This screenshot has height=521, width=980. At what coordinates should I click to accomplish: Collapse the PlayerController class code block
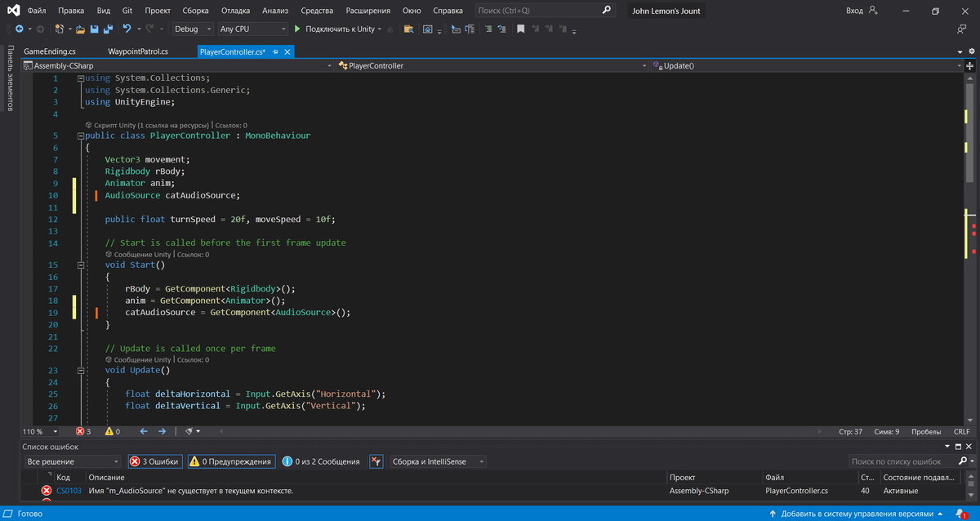pyautogui.click(x=81, y=136)
